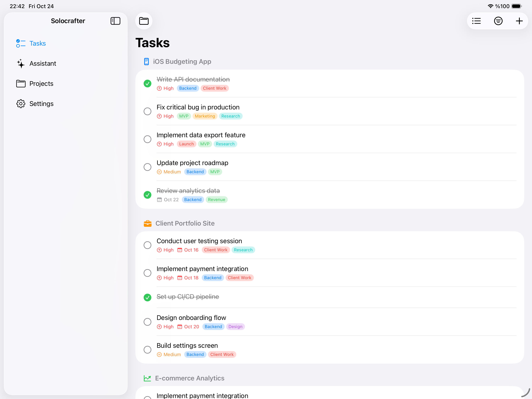
Task: Uncheck the completed 'Write API documentation' task
Action: click(x=147, y=84)
